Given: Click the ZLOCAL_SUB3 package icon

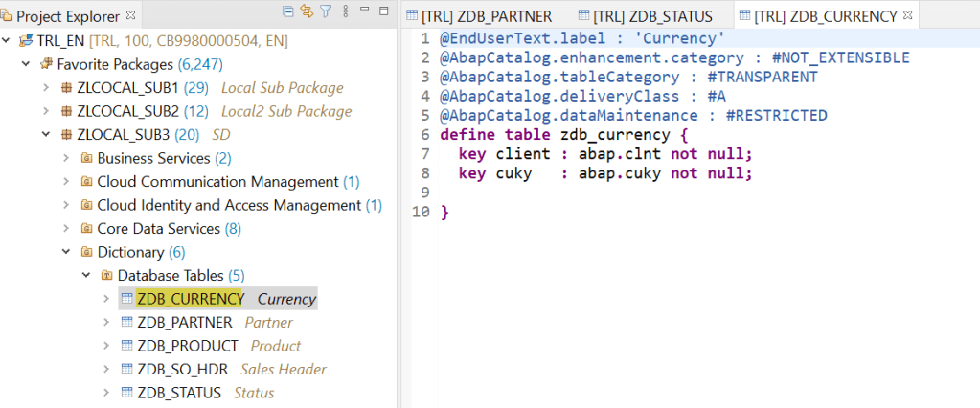Looking at the screenshot, I should [x=66, y=134].
